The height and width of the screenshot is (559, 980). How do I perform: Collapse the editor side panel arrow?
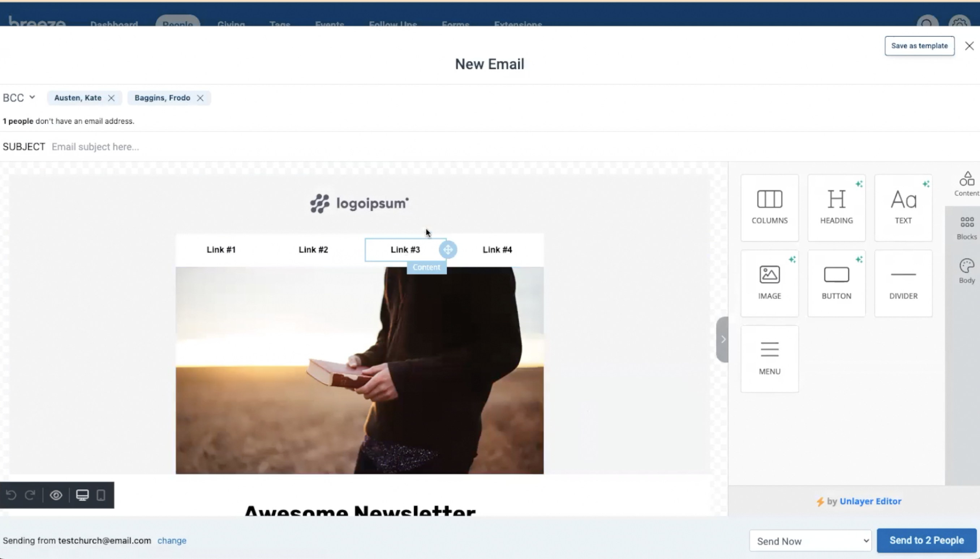coord(722,340)
